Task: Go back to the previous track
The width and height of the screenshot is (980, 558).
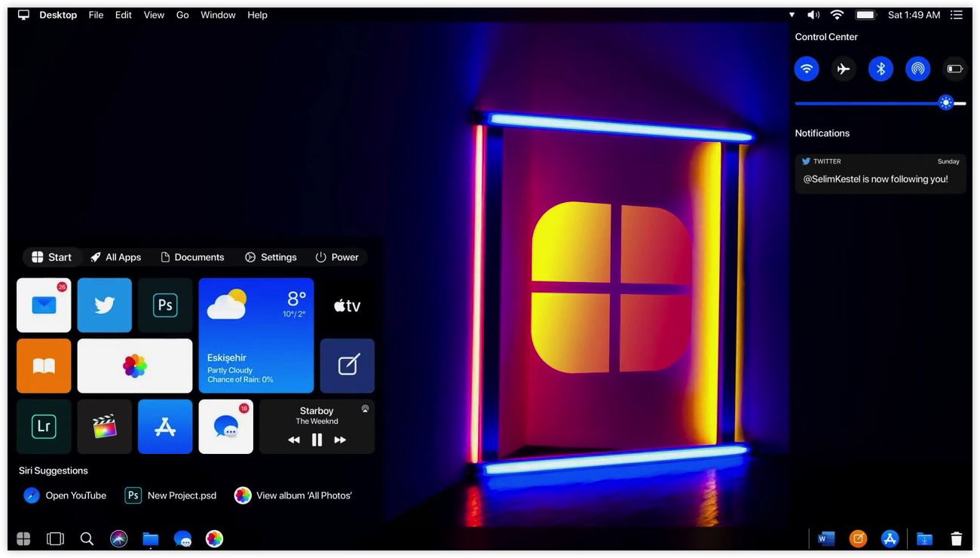Action: click(x=294, y=440)
